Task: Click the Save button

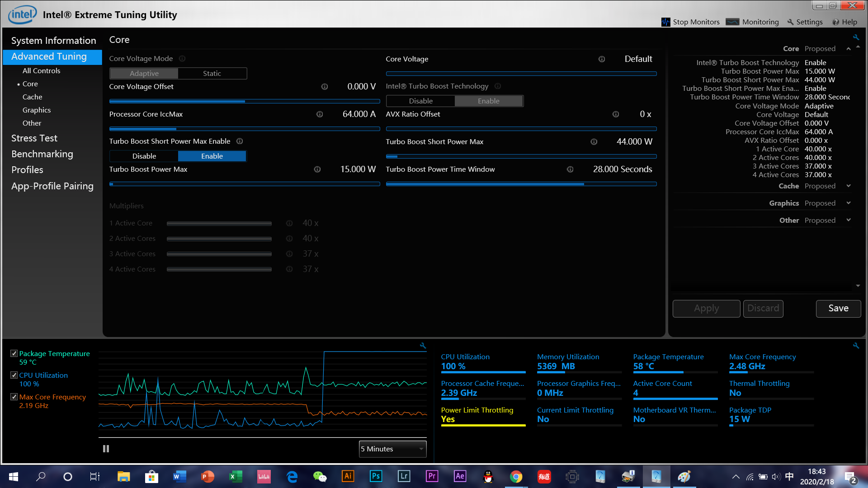Action: point(838,309)
